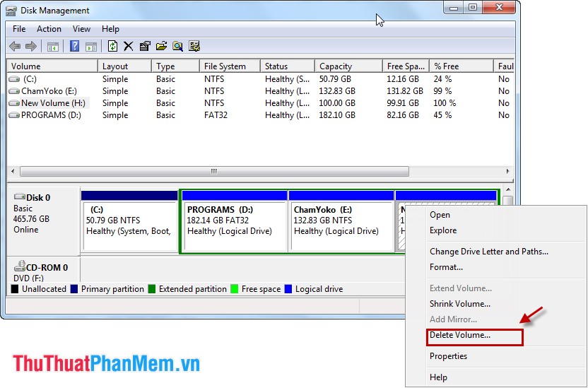
Task: Click the settings icon at the toolbar end
Action: [194, 46]
